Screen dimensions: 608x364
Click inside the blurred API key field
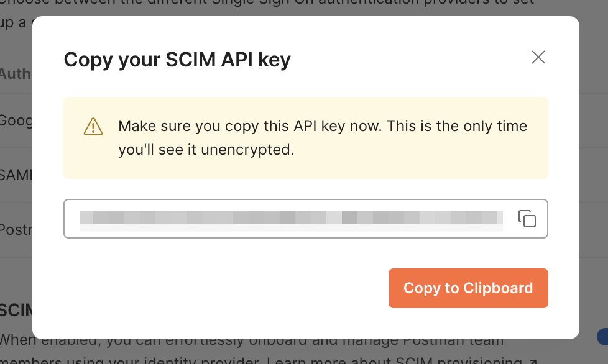tap(291, 219)
